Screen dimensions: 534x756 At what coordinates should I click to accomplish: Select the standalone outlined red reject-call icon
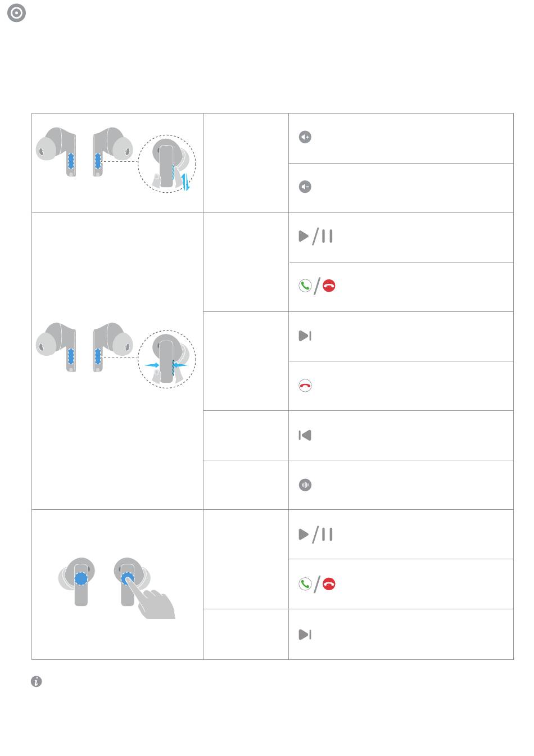pyautogui.click(x=305, y=386)
